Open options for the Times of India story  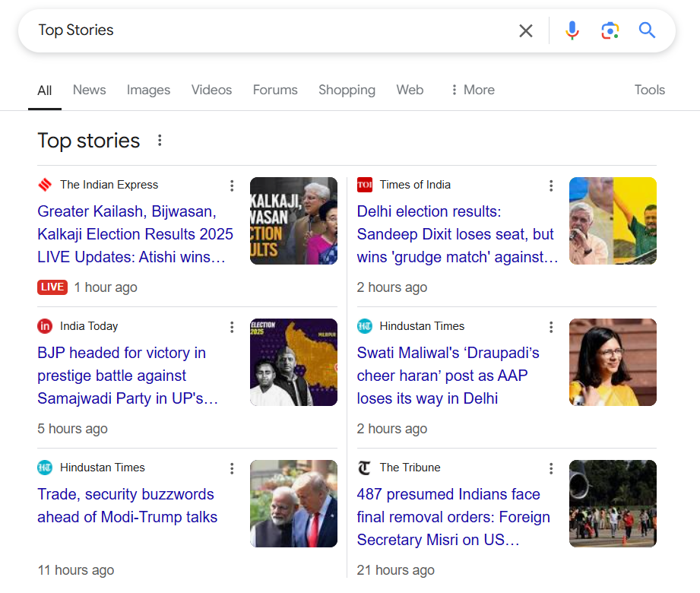click(551, 186)
